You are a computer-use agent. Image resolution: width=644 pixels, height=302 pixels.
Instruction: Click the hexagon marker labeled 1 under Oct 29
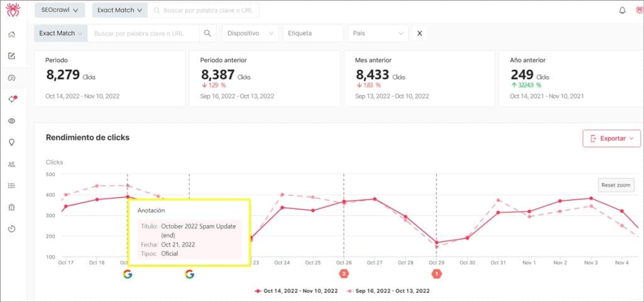436,274
